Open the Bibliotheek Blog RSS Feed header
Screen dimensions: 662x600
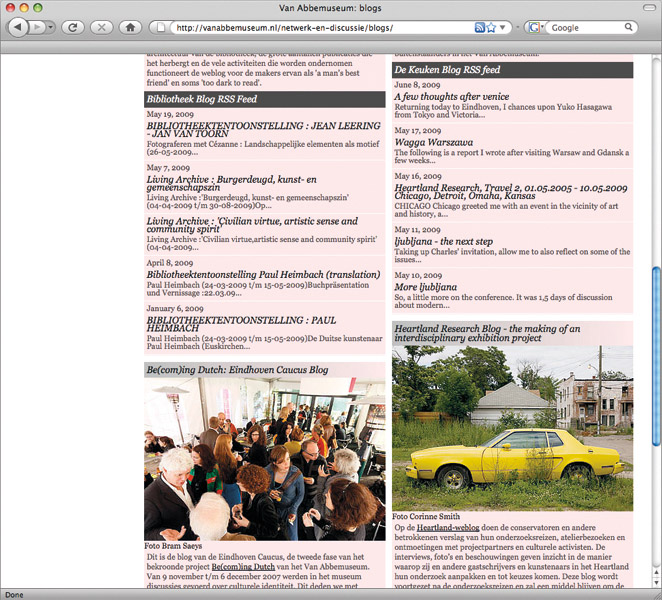coord(265,99)
